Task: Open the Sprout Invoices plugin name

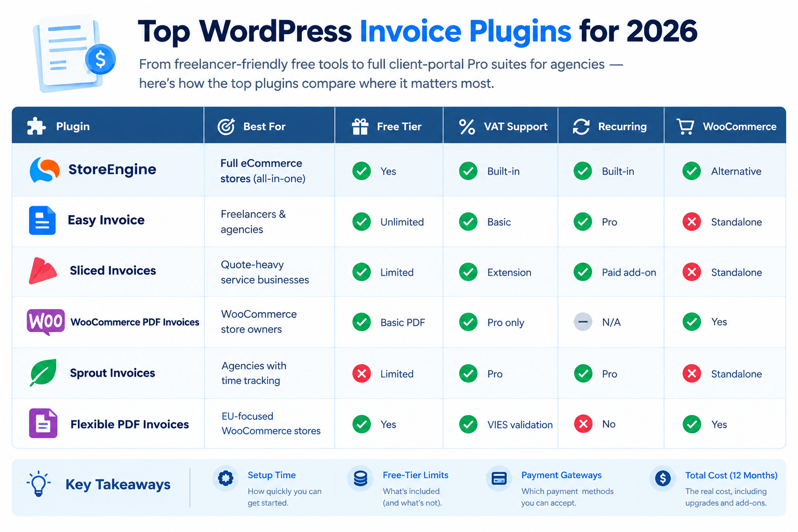Action: click(x=112, y=373)
